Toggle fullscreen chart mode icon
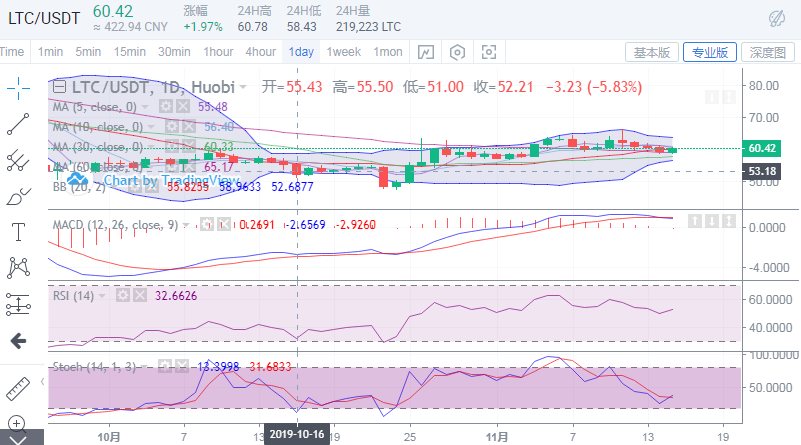801x445 pixels. point(489,52)
